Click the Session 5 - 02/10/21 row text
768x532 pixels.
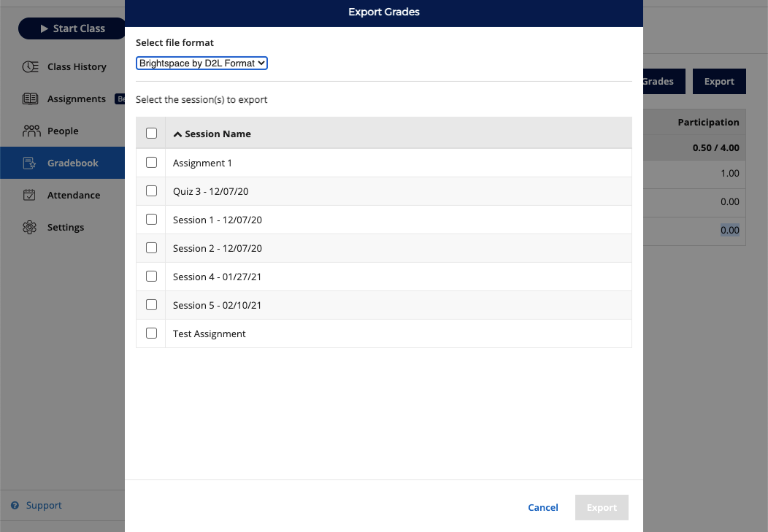[217, 305]
